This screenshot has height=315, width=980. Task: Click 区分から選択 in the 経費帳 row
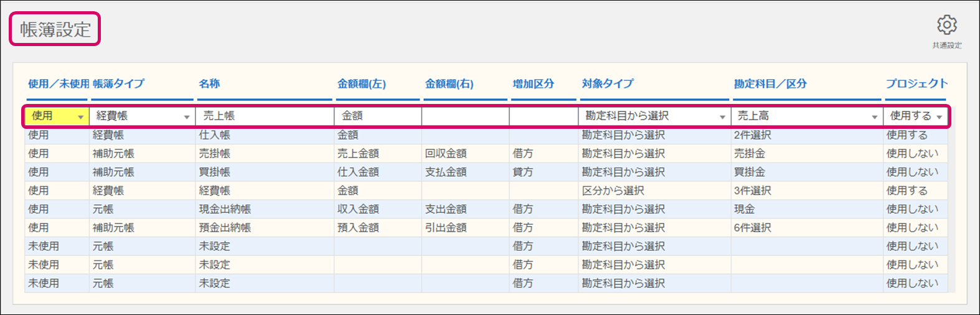point(613,190)
